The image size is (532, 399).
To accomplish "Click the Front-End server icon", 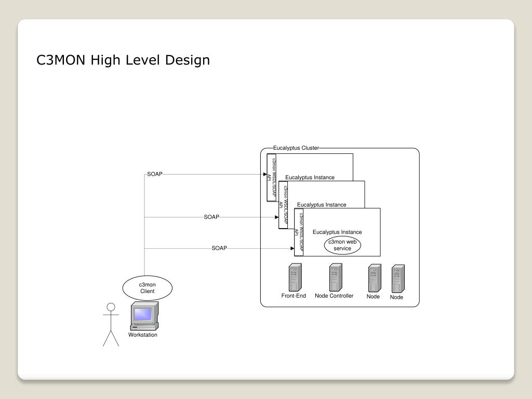I will coord(295,277).
